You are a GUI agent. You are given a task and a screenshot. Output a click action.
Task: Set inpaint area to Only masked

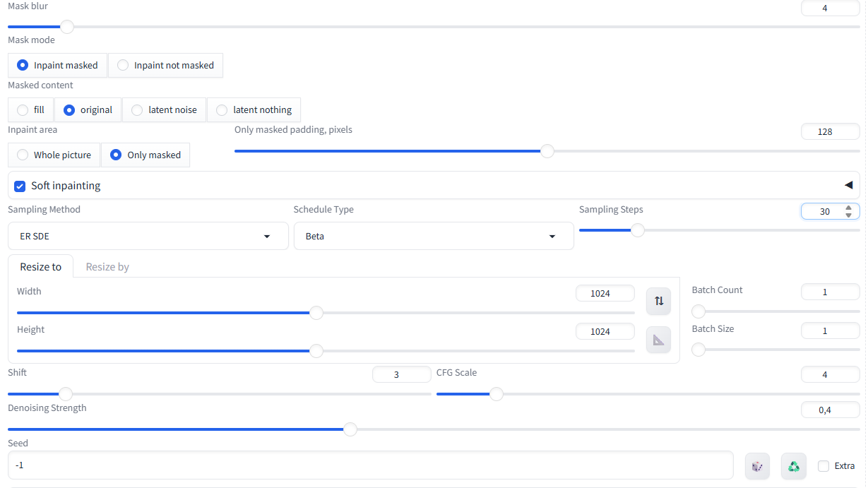[x=145, y=155]
